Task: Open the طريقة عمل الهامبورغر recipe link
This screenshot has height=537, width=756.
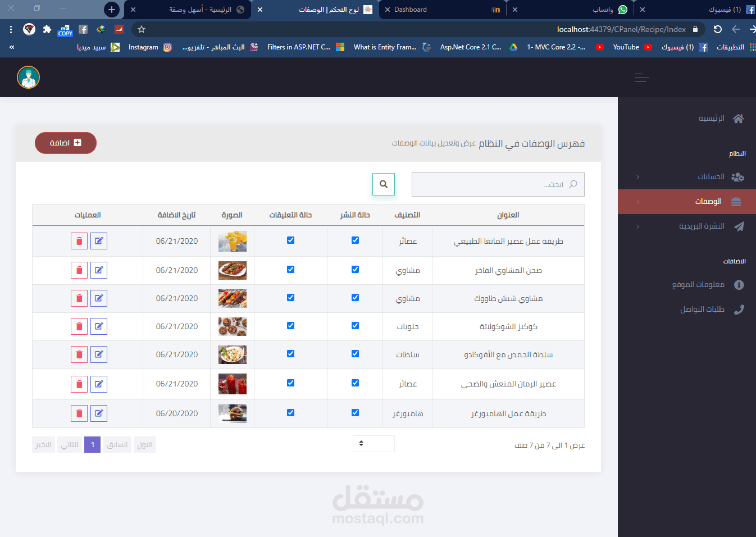Action: [507, 413]
